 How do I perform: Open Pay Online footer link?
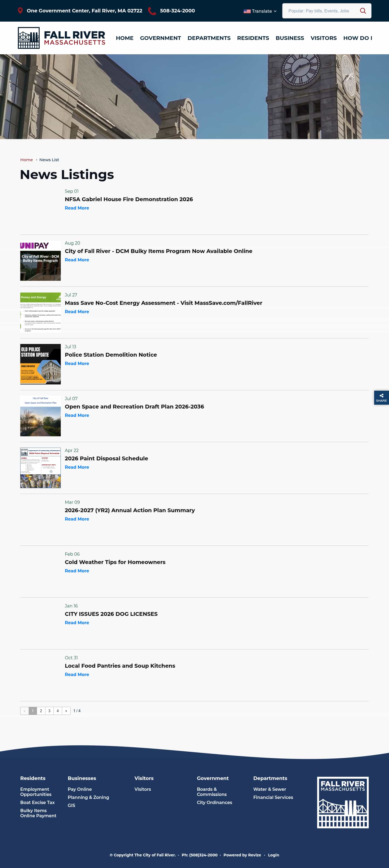pyautogui.click(x=79, y=789)
